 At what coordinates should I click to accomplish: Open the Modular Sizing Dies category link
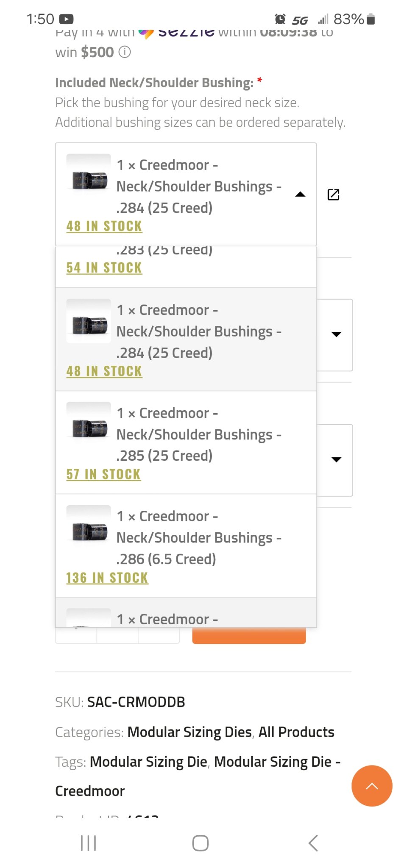coord(189,732)
